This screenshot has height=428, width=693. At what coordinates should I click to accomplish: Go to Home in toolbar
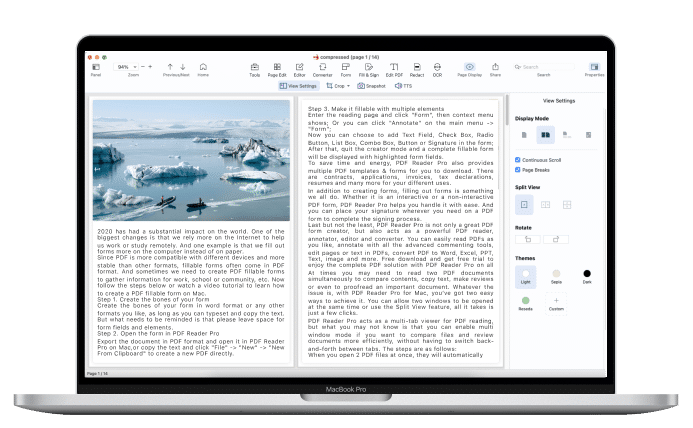tap(203, 68)
